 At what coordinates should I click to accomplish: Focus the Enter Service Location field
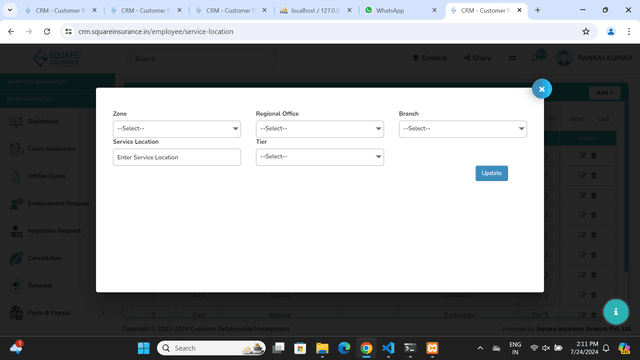pos(177,157)
